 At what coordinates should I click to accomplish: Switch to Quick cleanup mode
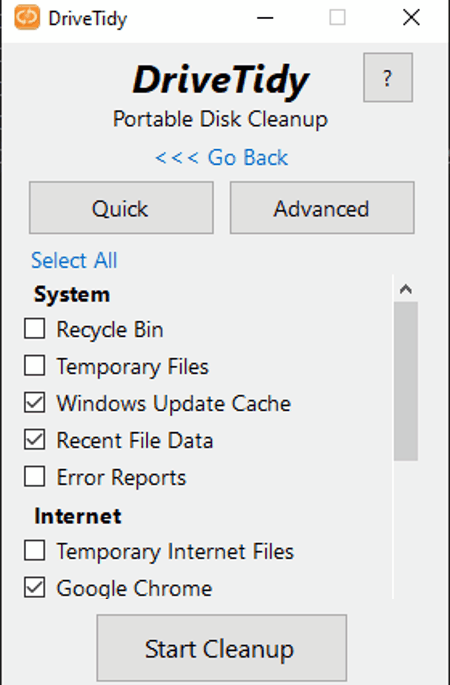point(121,208)
